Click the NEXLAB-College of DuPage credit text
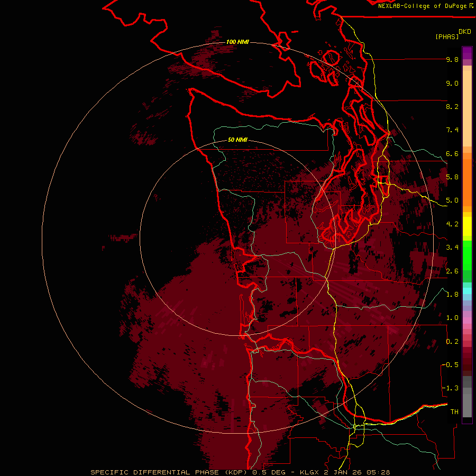The height and width of the screenshot is (476, 476). (425, 6)
